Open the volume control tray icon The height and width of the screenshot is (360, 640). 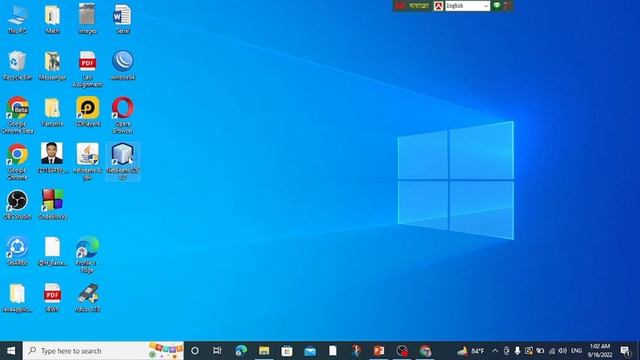click(562, 351)
